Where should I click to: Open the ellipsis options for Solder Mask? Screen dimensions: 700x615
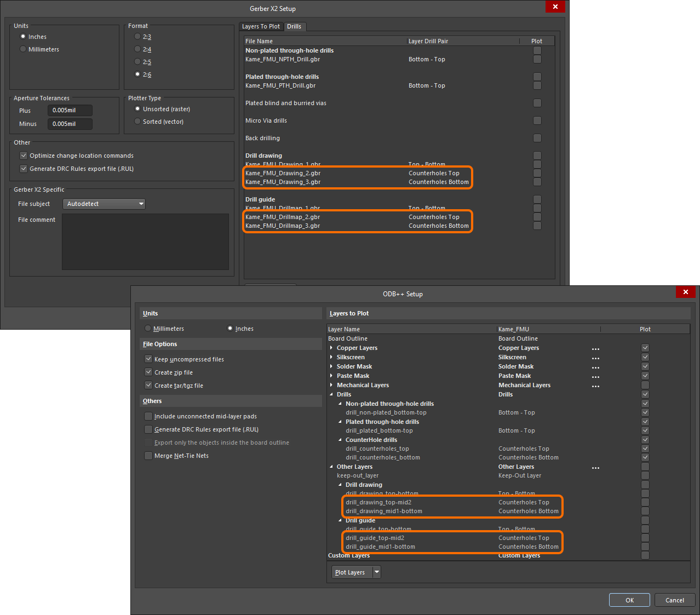click(595, 367)
